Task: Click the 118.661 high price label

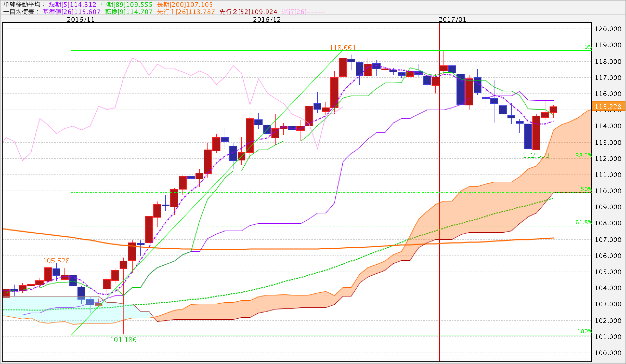Action: (342, 48)
